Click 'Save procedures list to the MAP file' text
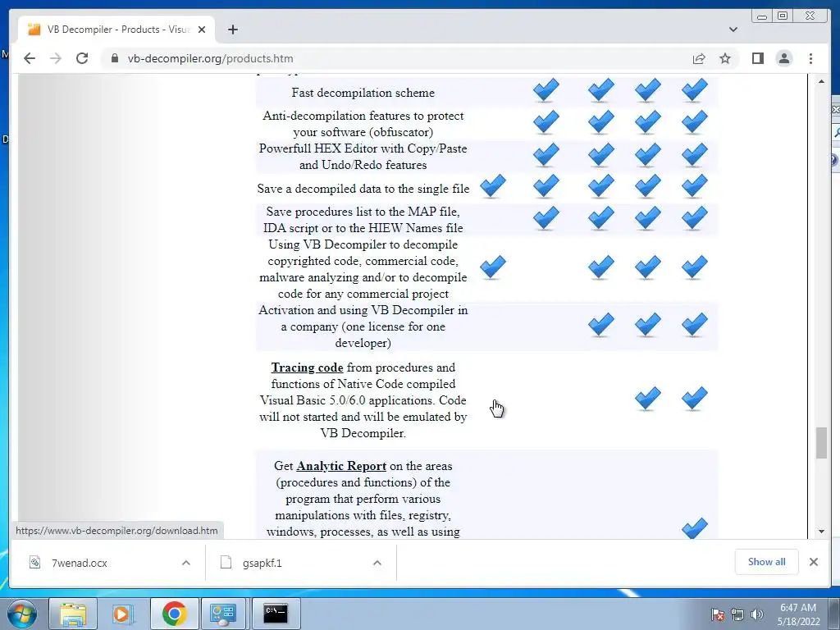Screen dimensions: 840x630 point(363,212)
